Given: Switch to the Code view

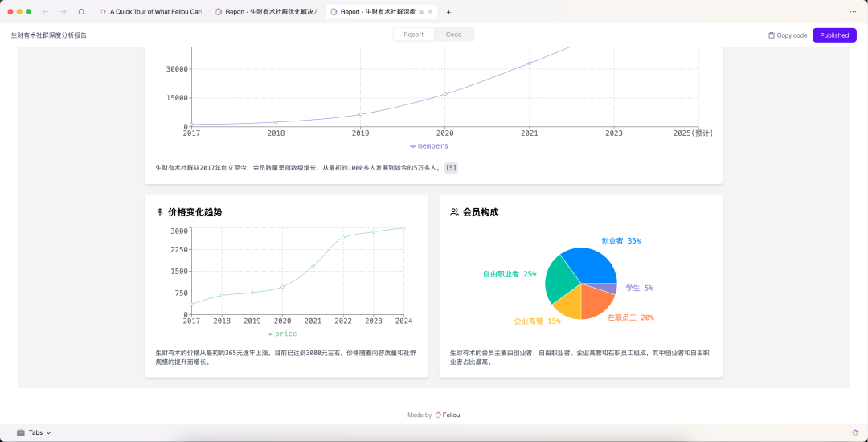Looking at the screenshot, I should [x=453, y=35].
